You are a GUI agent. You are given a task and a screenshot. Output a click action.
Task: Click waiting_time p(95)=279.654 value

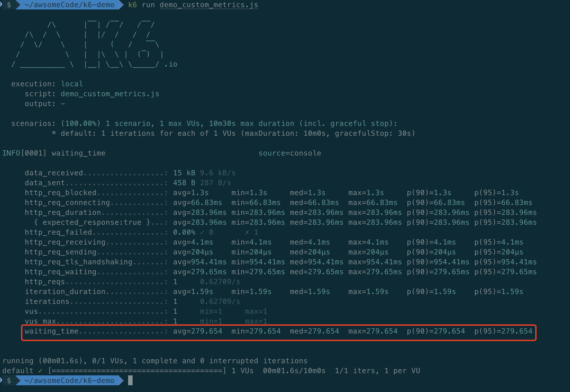(x=503, y=331)
